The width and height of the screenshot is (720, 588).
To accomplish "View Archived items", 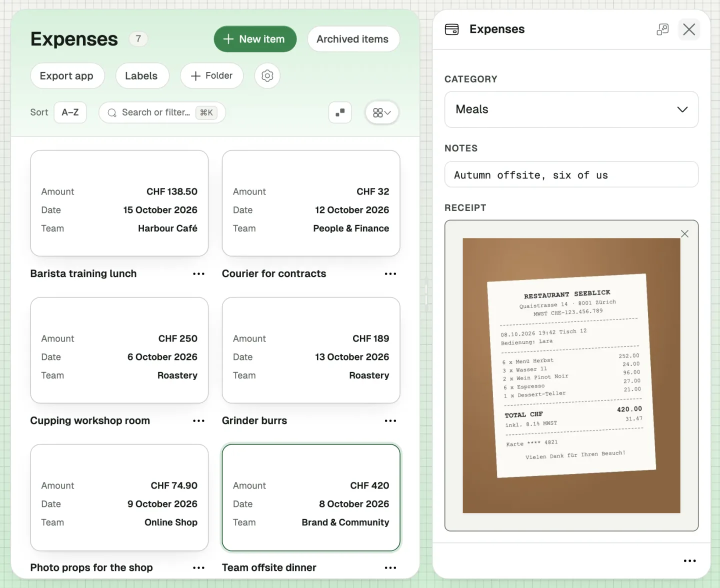I will point(353,39).
